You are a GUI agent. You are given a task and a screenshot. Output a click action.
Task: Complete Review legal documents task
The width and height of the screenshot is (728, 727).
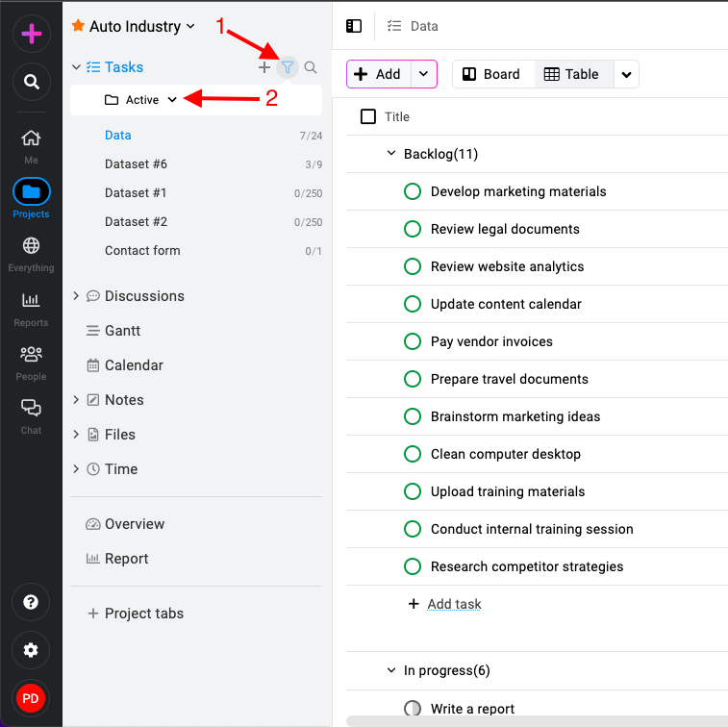pyautogui.click(x=413, y=229)
